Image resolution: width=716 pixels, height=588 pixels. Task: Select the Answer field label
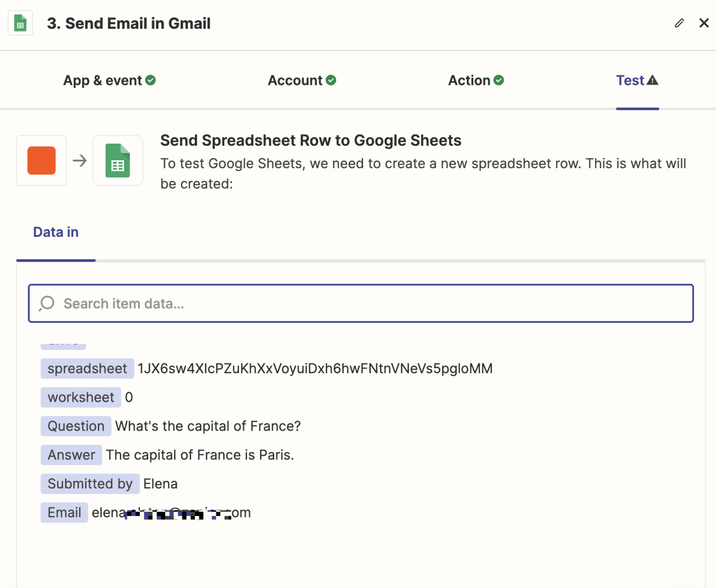point(71,455)
